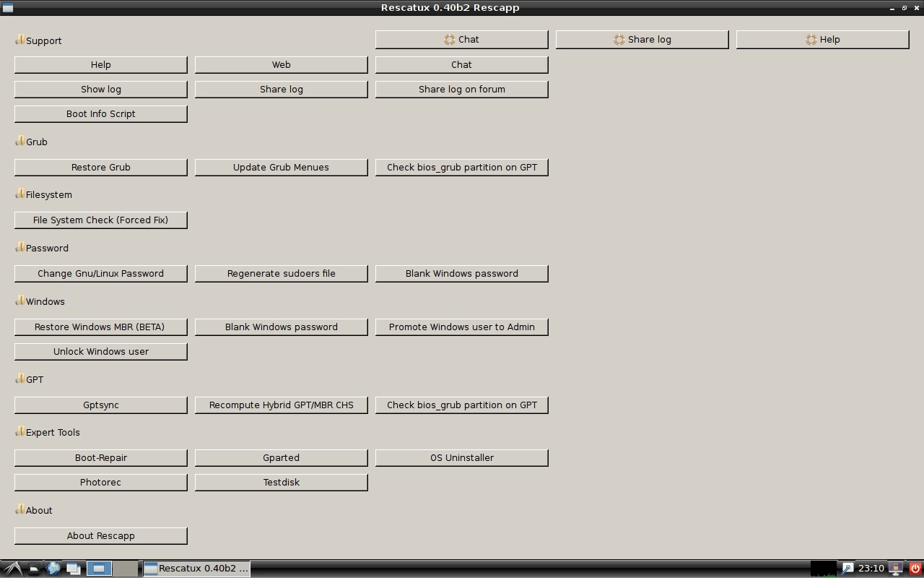Start Photorec

click(x=100, y=483)
